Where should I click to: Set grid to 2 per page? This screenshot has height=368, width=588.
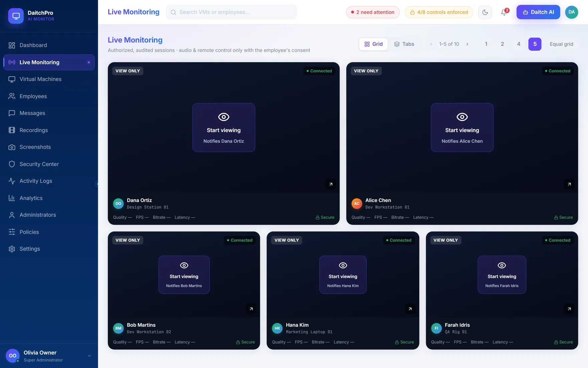pos(502,44)
